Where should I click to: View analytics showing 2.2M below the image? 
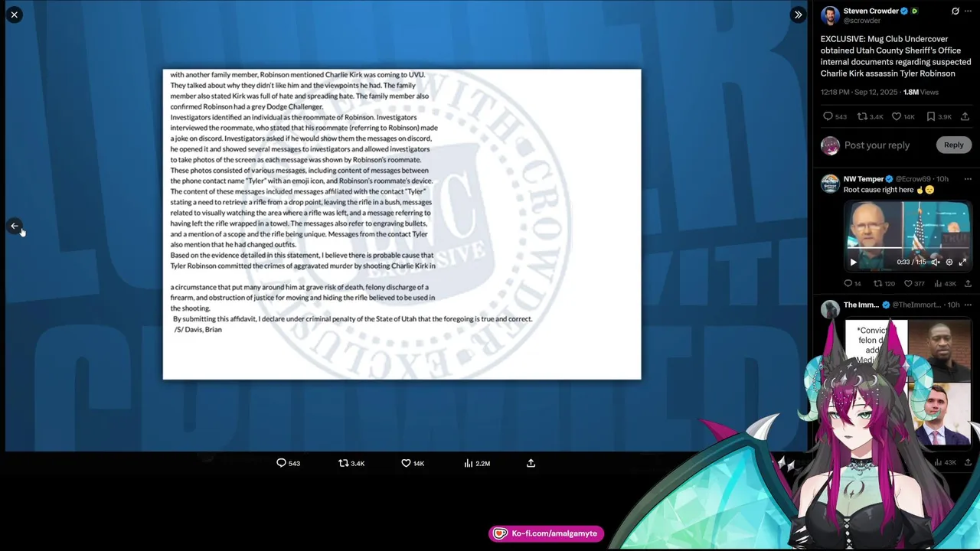(477, 463)
